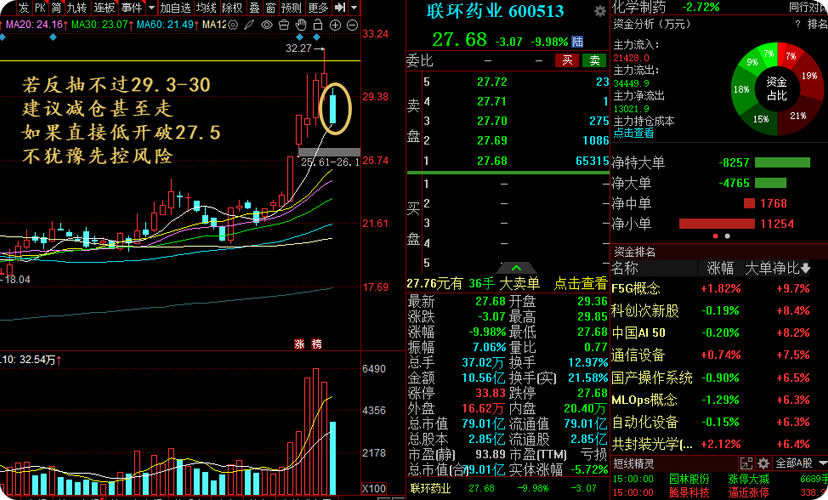Click the X100 volume scale label

tap(374, 488)
